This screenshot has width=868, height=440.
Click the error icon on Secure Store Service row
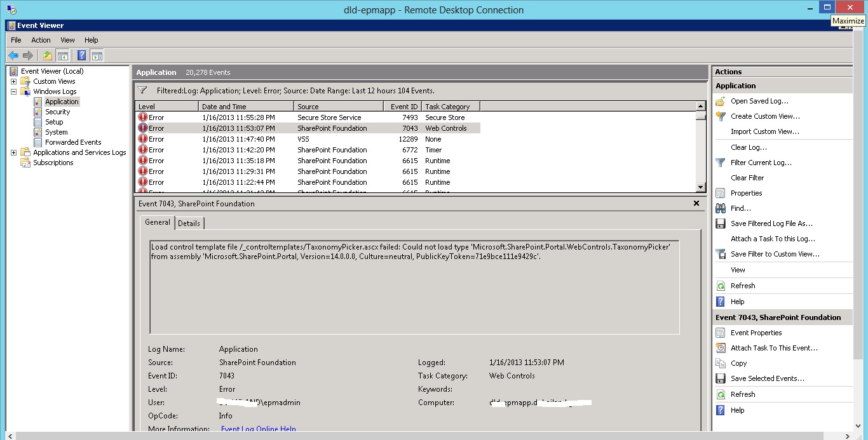142,117
